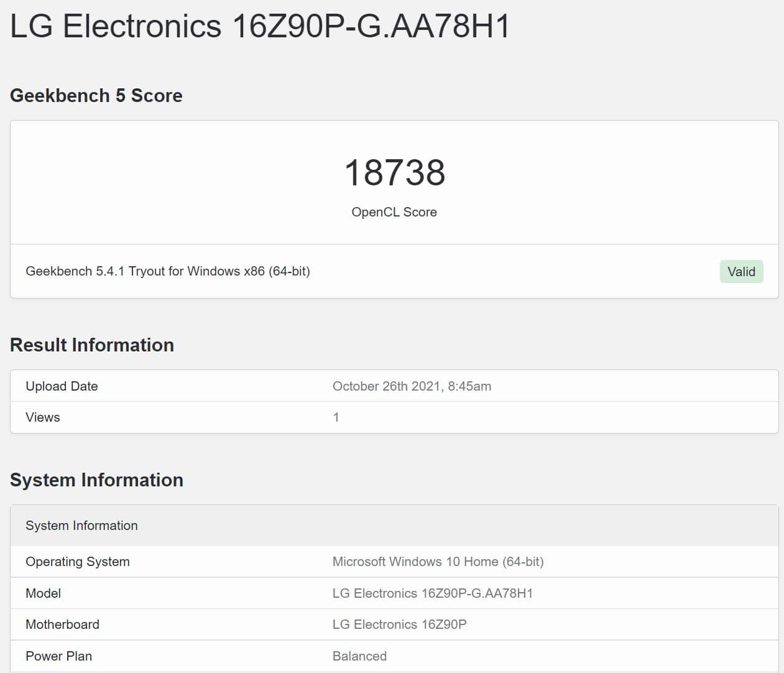
Task: Click the 18738 score value
Action: point(394,172)
